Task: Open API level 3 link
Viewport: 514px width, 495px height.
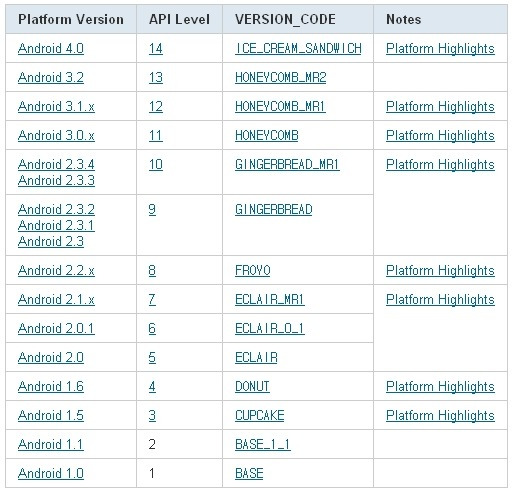Action: tap(152, 415)
